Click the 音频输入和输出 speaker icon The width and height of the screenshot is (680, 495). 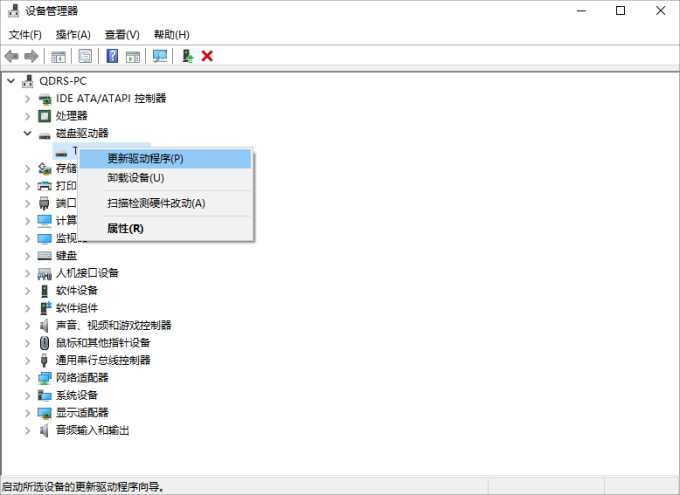pyautogui.click(x=44, y=430)
